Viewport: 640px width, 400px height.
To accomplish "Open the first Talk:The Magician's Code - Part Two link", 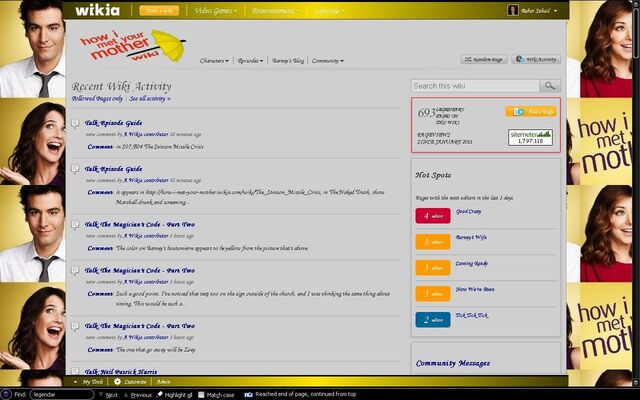I will pyautogui.click(x=140, y=224).
